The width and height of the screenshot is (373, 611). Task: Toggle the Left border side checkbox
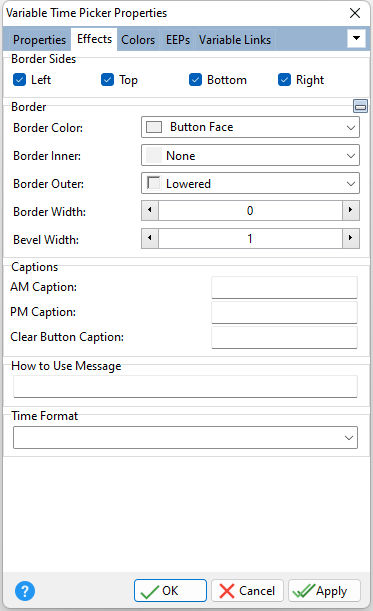(x=19, y=79)
